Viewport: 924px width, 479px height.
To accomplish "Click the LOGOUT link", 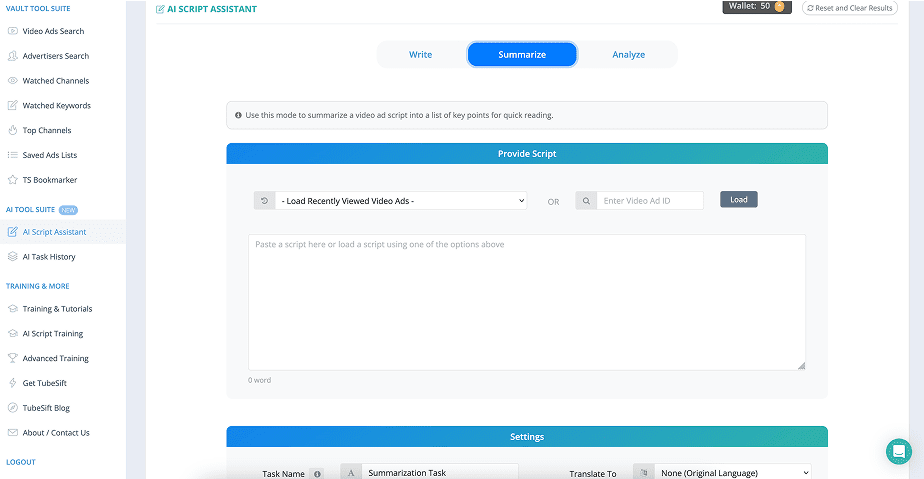I will coord(20,462).
